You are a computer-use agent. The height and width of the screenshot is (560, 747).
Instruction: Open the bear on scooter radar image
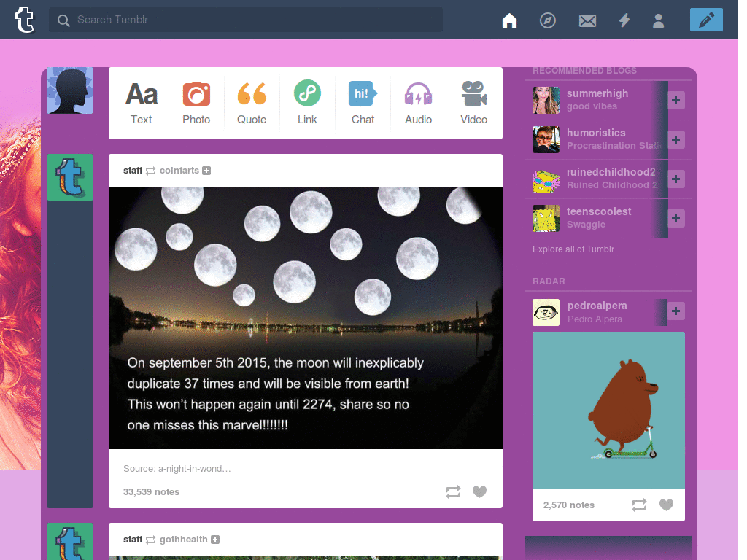coord(608,410)
